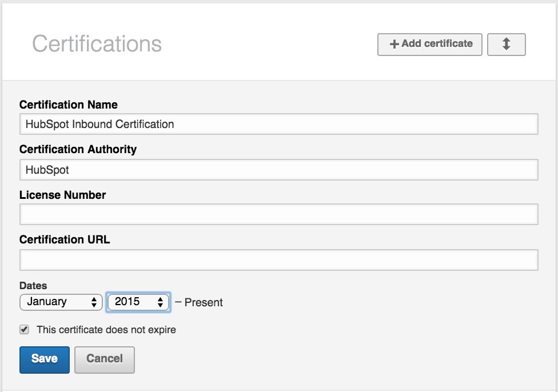Select the Certification Name text field
558x392 pixels.
[279, 123]
